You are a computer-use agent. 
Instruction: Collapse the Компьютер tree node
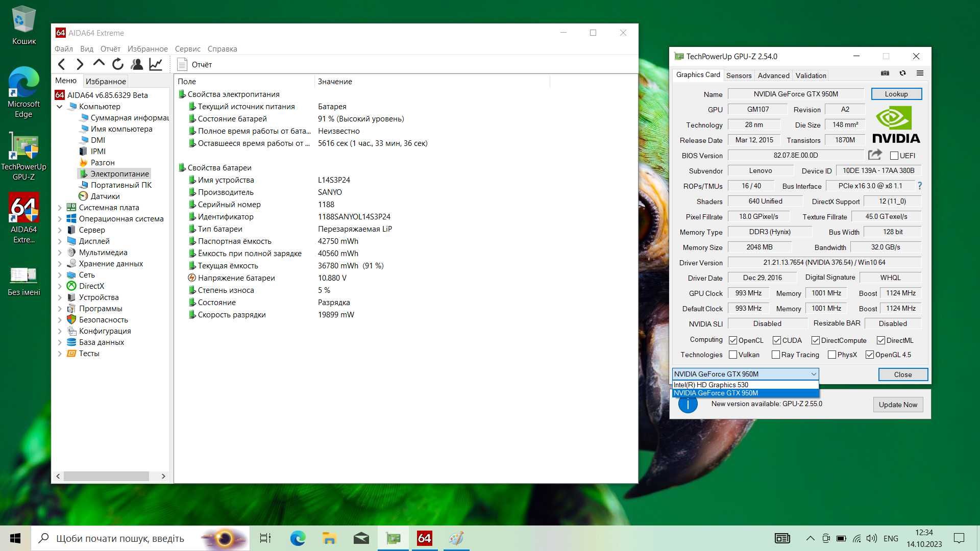60,107
